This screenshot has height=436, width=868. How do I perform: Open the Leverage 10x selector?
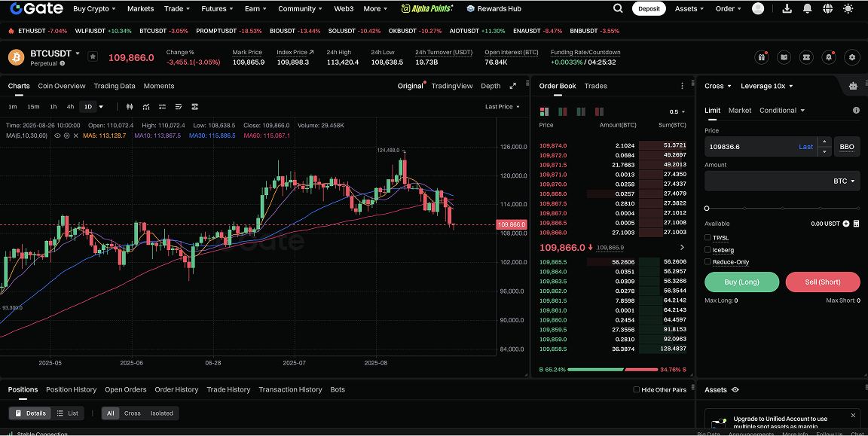pos(767,86)
